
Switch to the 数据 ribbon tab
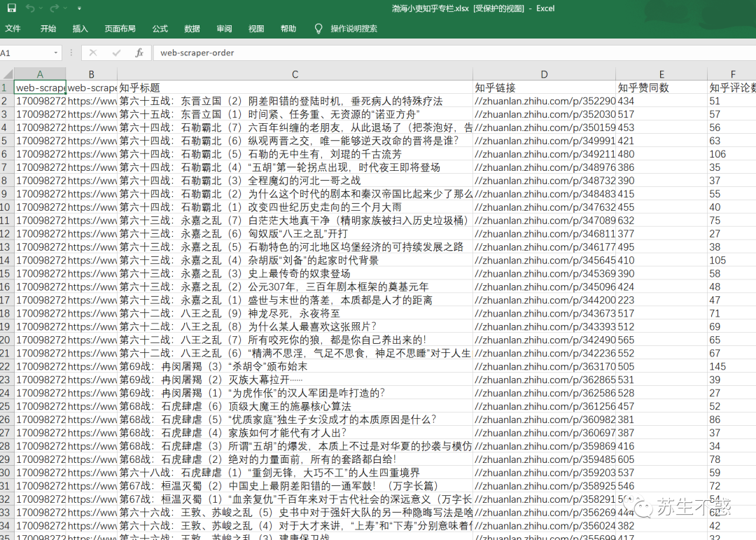[192, 29]
